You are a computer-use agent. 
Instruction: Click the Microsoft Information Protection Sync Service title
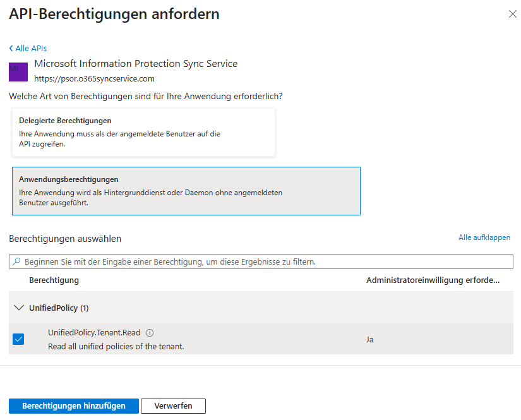135,64
